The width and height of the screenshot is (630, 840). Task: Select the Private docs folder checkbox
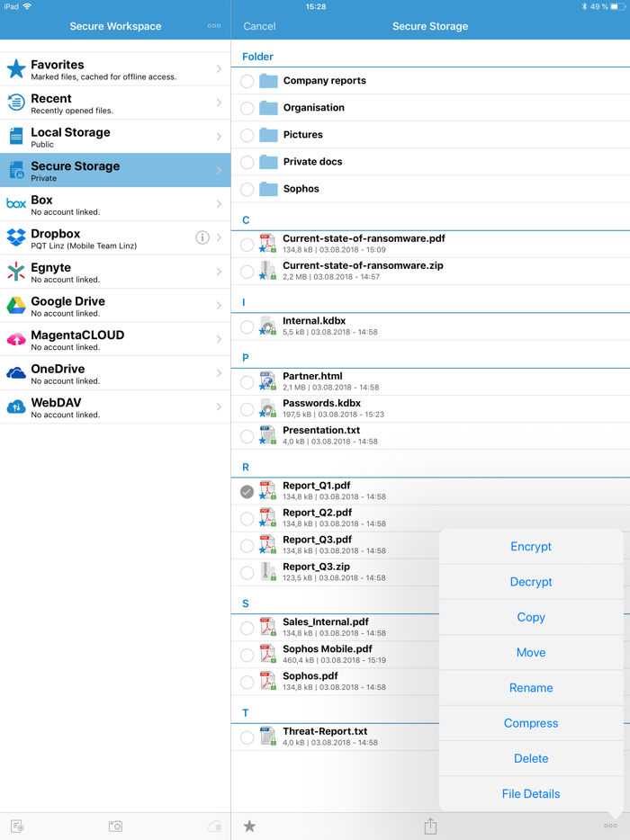(247, 162)
